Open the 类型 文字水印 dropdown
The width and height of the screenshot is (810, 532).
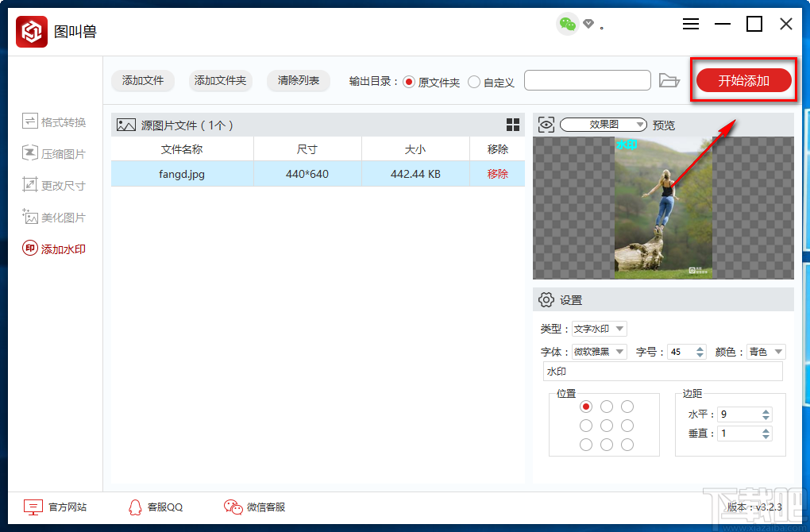(600, 329)
